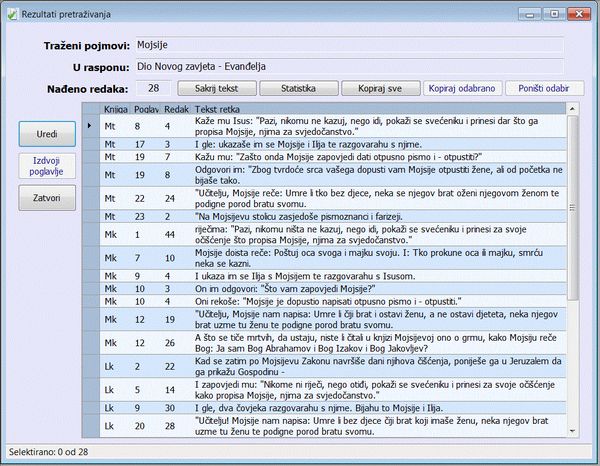Click Poništi odabir to clear selection
The width and height of the screenshot is (600, 466).
pyautogui.click(x=545, y=89)
